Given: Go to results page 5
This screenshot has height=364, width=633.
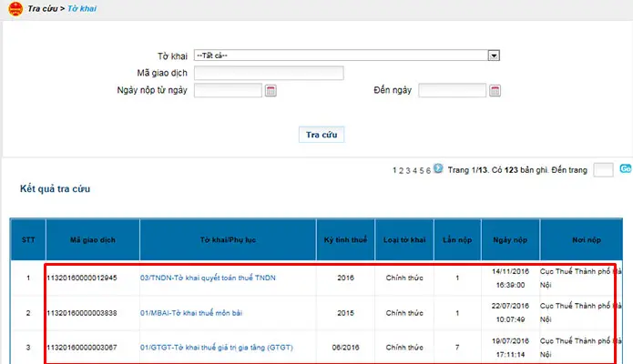Looking at the screenshot, I should point(422,171).
